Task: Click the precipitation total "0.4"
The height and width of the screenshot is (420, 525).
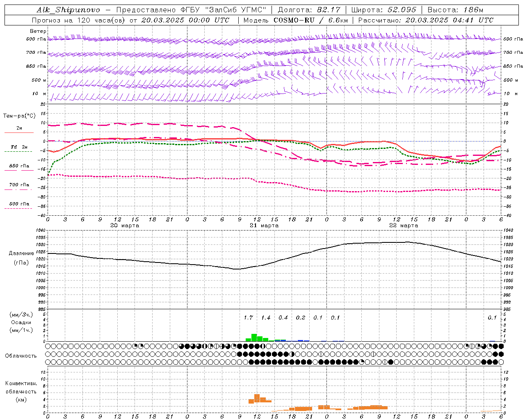Action: [x=283, y=318]
